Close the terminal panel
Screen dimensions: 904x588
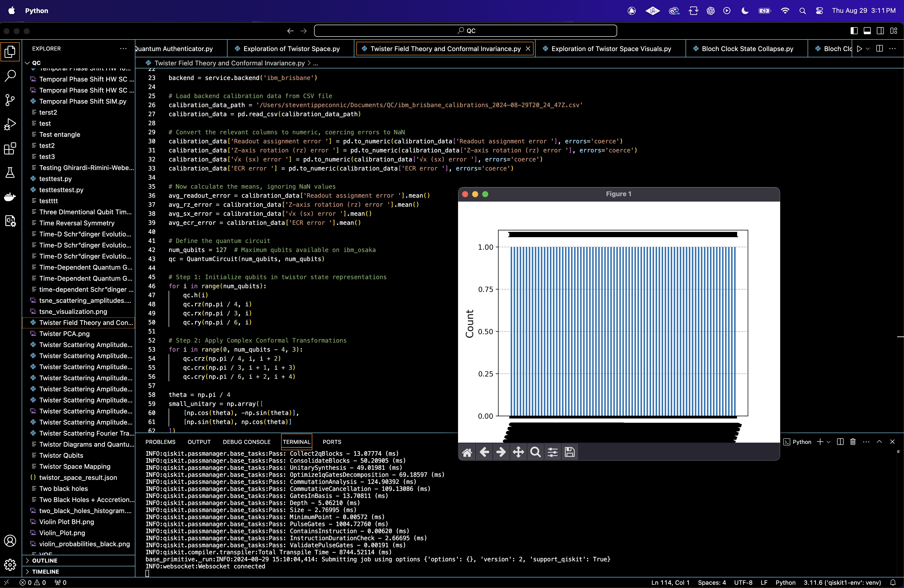pyautogui.click(x=893, y=442)
